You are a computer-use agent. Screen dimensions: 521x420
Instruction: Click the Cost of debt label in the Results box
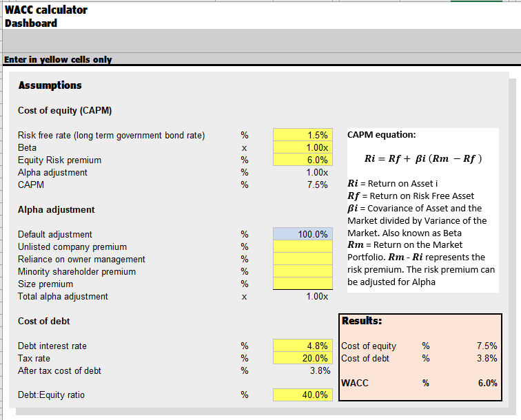click(x=365, y=359)
